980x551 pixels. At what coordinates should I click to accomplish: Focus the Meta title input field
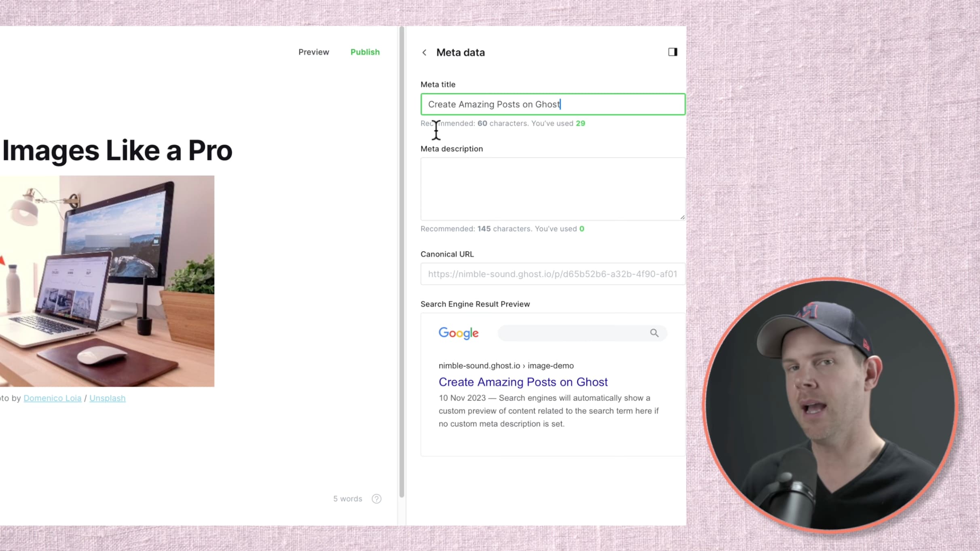pos(553,104)
